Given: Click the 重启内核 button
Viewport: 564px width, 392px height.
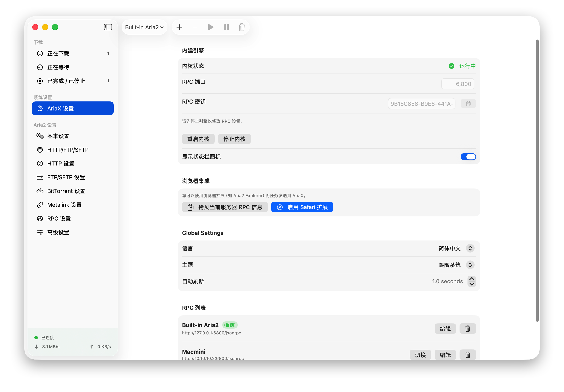Looking at the screenshot, I should coord(198,139).
